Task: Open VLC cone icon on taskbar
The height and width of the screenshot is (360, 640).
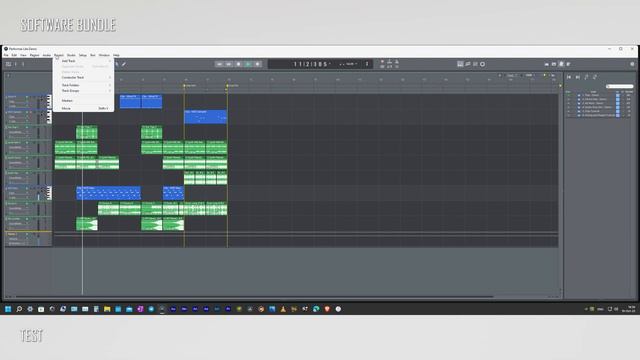Action: [x=283, y=309]
